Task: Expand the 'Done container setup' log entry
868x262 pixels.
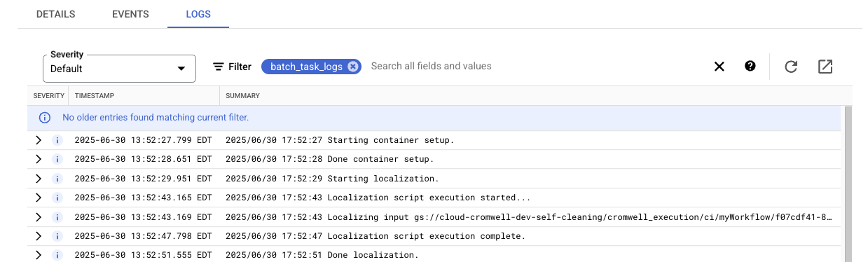Action: (39, 159)
